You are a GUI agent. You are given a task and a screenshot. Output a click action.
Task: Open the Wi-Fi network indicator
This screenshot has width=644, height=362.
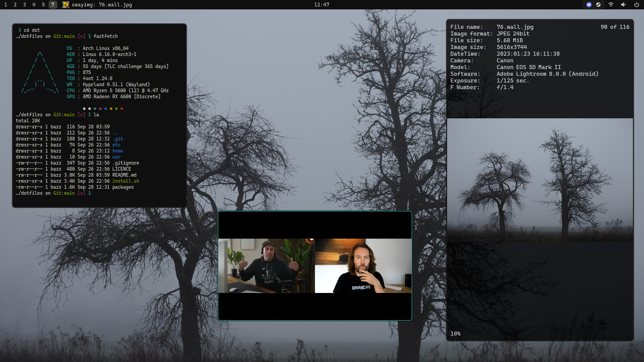611,5
